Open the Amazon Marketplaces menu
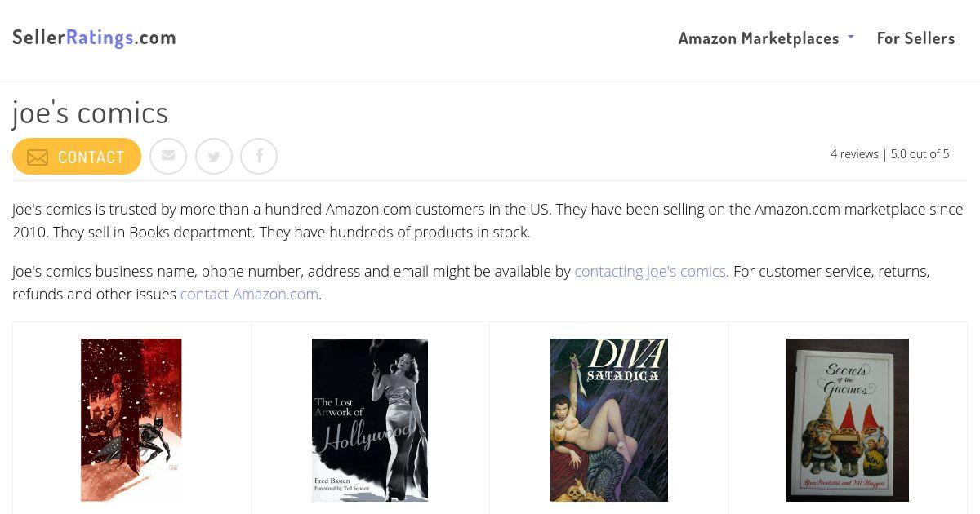 click(x=759, y=38)
